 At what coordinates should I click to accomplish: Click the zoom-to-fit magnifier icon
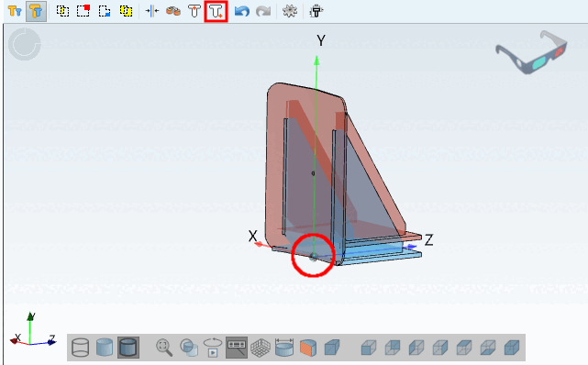164,348
